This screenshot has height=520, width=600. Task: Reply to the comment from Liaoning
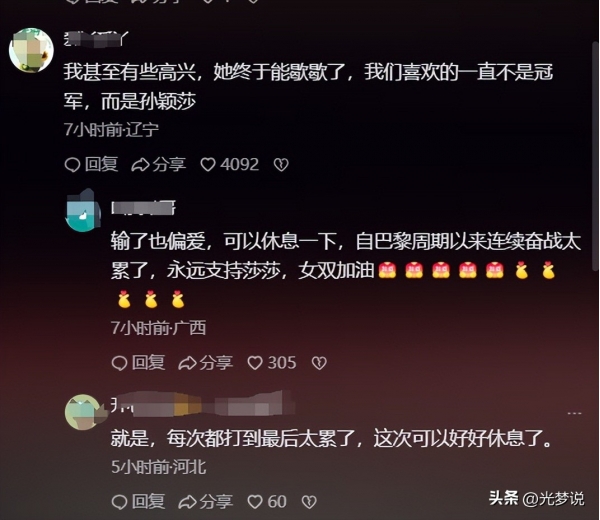pyautogui.click(x=91, y=165)
